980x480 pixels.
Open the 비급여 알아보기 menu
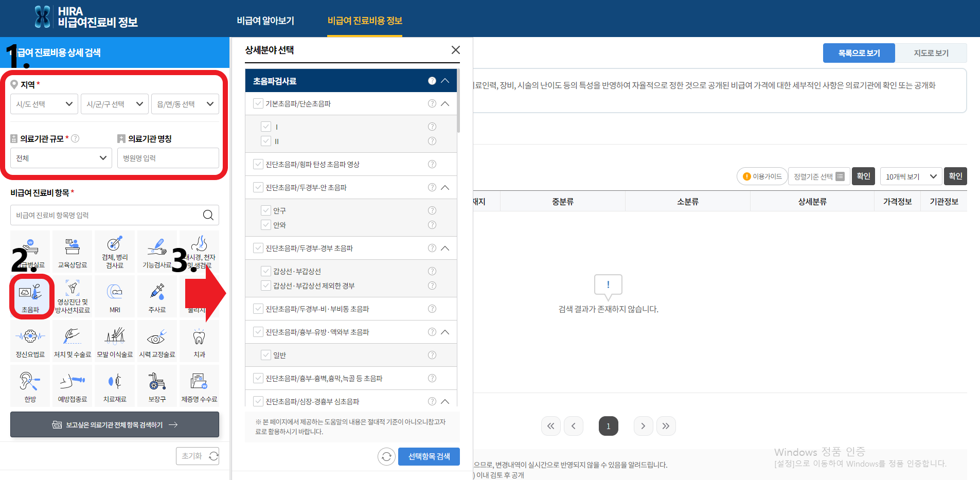coord(265,21)
